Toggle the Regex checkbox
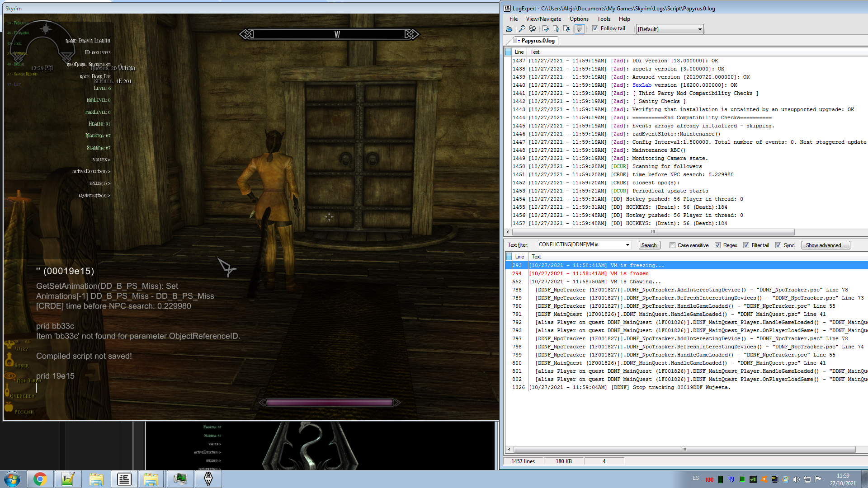The image size is (868, 488). 717,245
